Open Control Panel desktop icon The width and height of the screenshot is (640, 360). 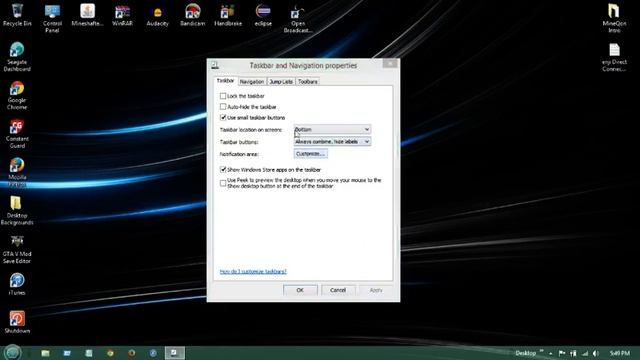(x=52, y=18)
